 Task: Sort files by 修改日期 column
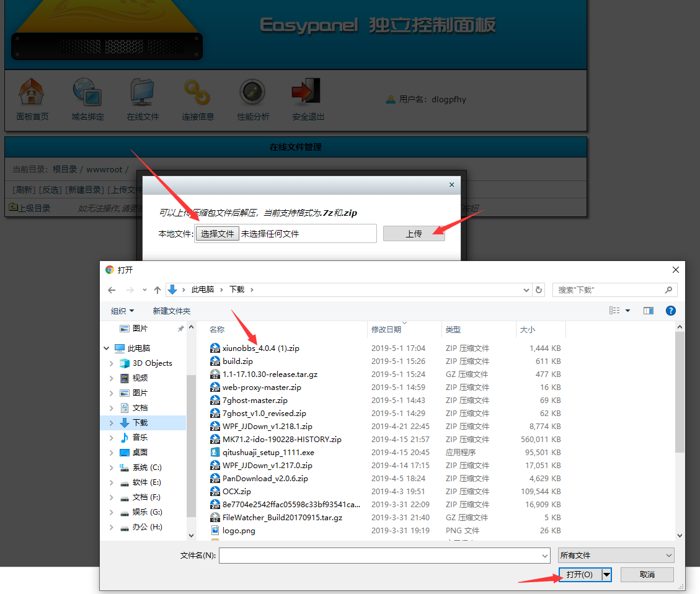click(386, 329)
